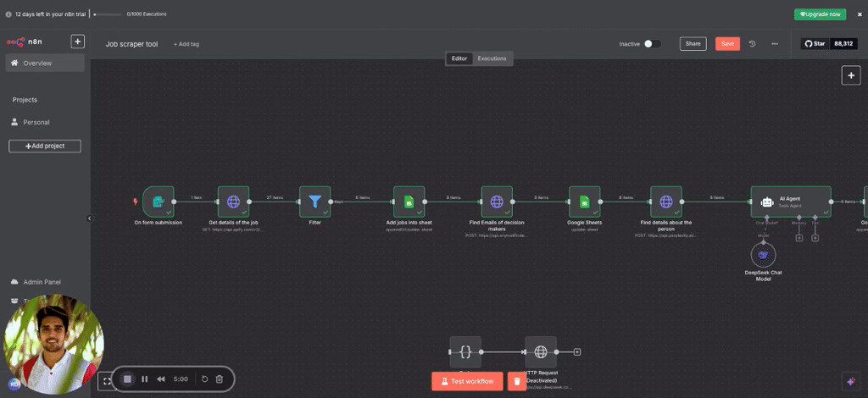Click the GitHub Star button
The width and height of the screenshot is (868, 398).
[815, 44]
